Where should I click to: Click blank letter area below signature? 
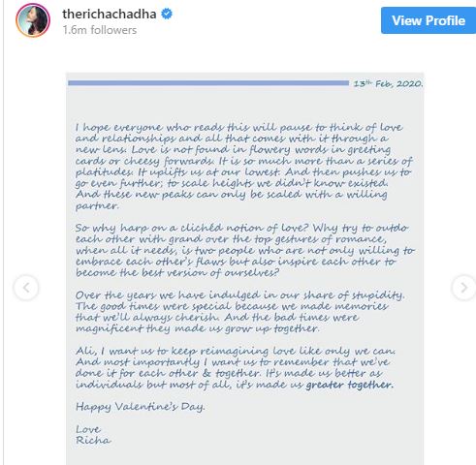tap(244, 456)
